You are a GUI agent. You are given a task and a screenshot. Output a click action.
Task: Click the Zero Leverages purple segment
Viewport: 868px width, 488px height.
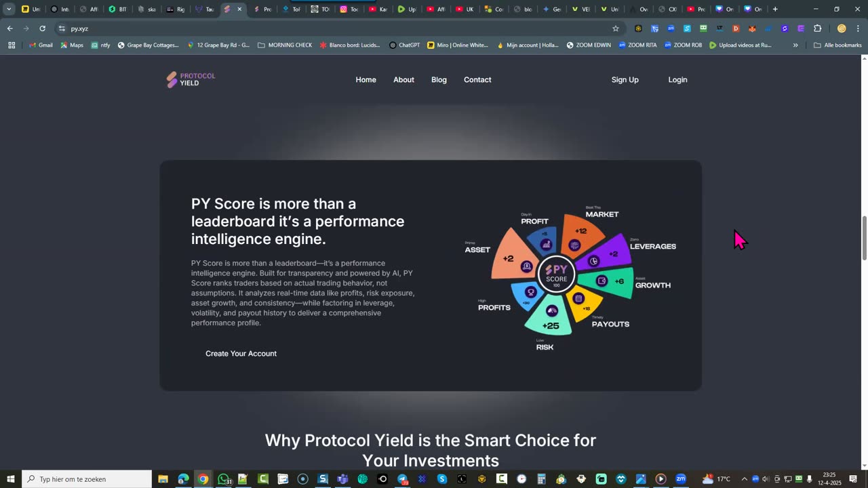604,253
